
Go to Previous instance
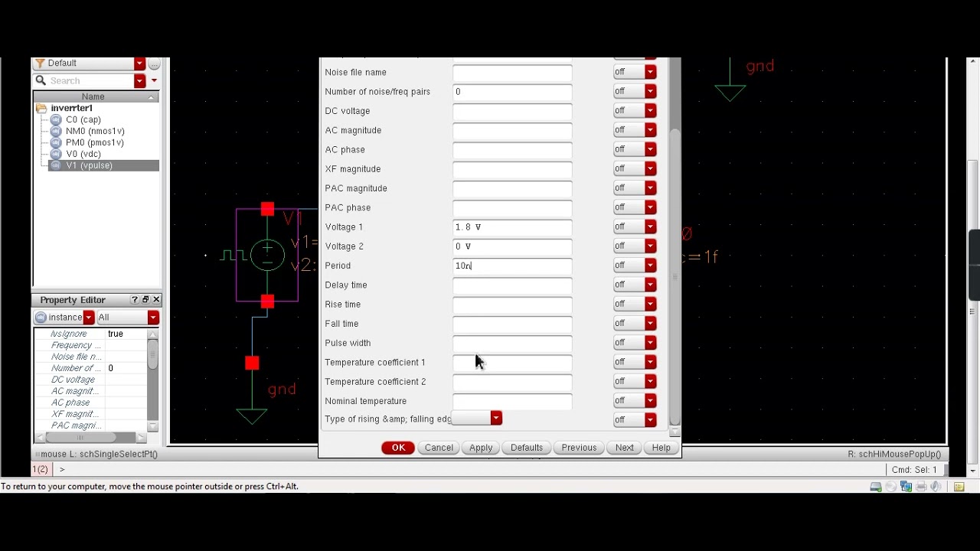pos(579,448)
